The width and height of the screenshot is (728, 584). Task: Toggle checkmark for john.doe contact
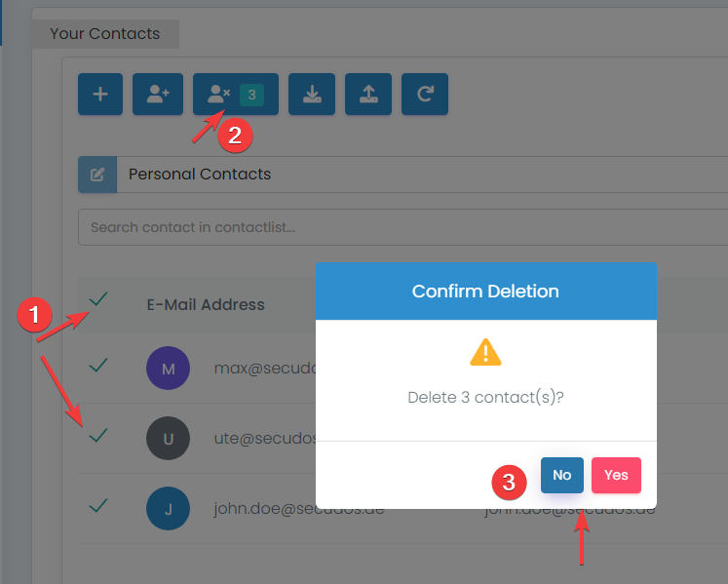tap(98, 506)
